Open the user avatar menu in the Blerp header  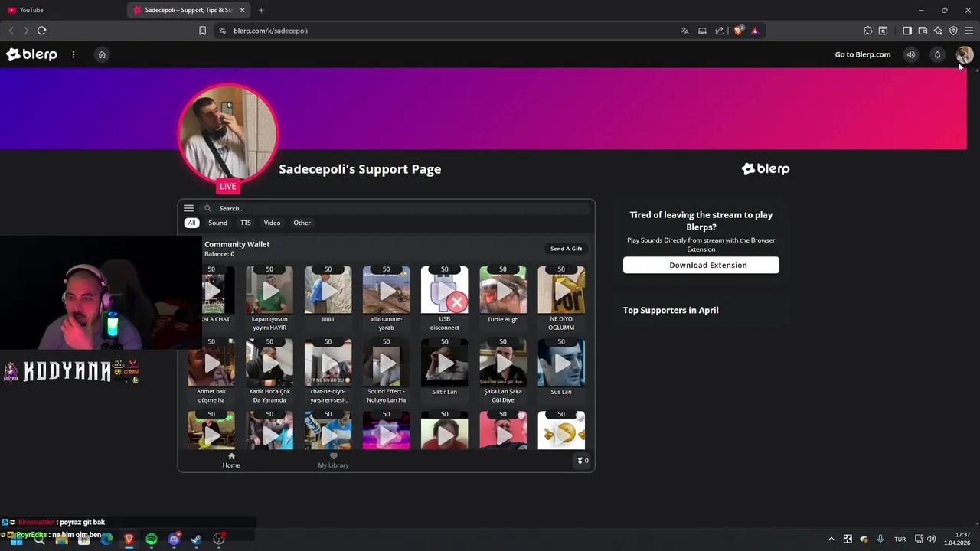[x=964, y=54]
